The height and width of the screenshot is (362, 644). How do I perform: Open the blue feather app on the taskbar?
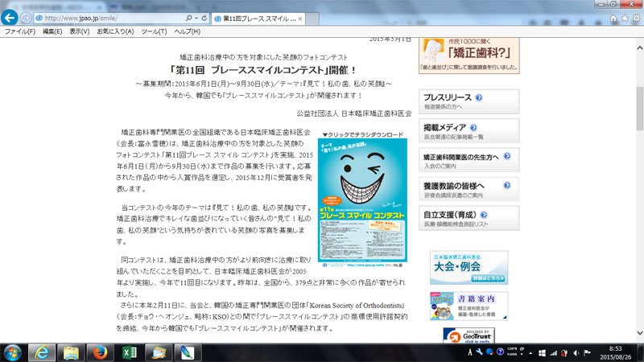(188, 352)
